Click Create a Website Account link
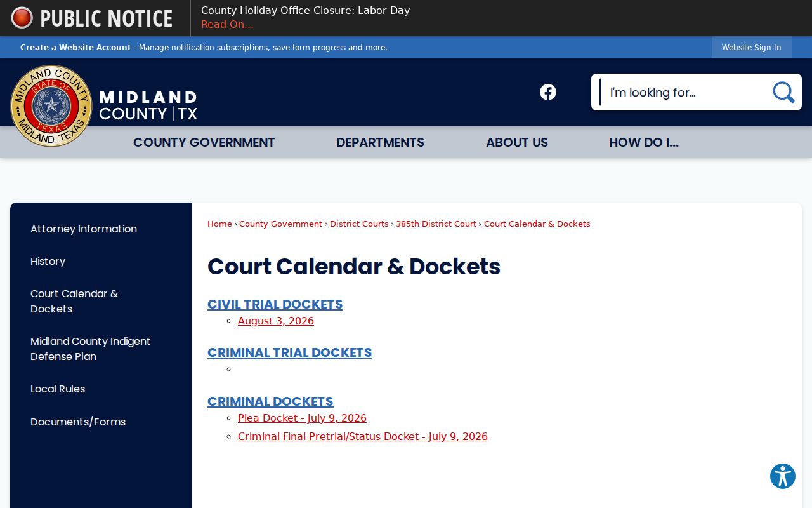Screen dimensions: 812x508 point(75,48)
